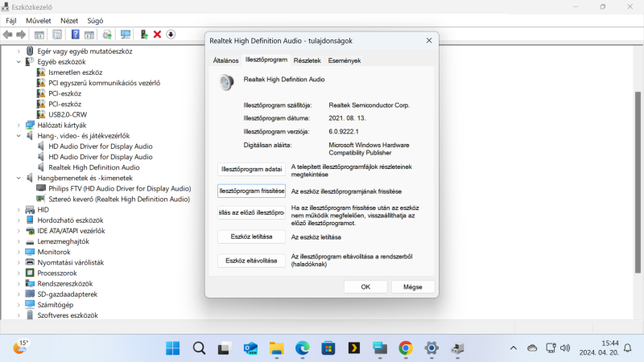The width and height of the screenshot is (644, 362).
Task: Expand the Hálózati kártyák node
Action: click(19, 125)
